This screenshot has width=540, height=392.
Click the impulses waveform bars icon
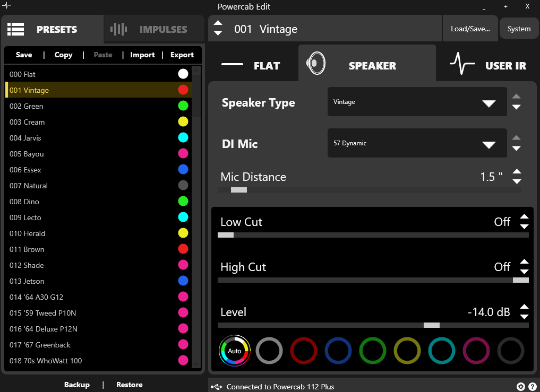pos(118,29)
